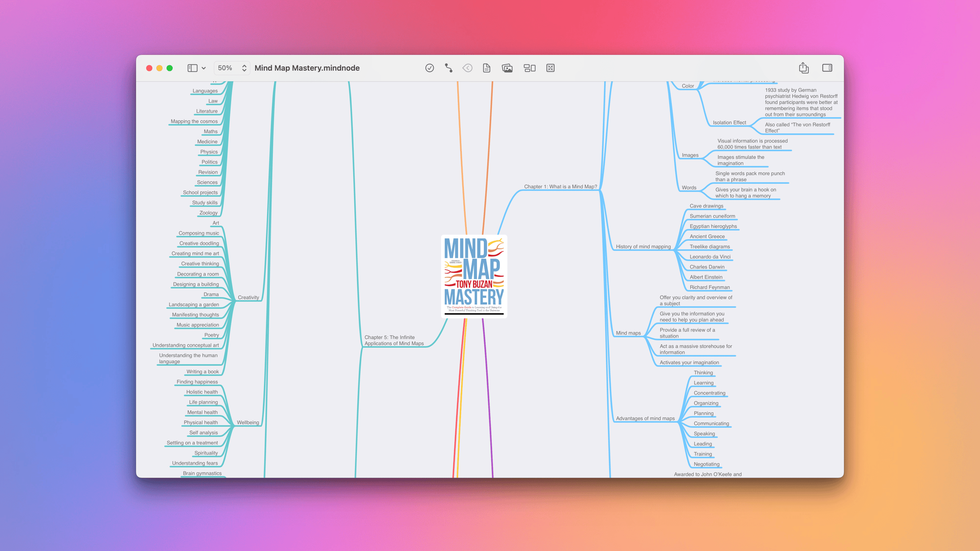Click the Mind Map Mastery.mindnode title
This screenshot has height=551, width=980.
click(307, 68)
